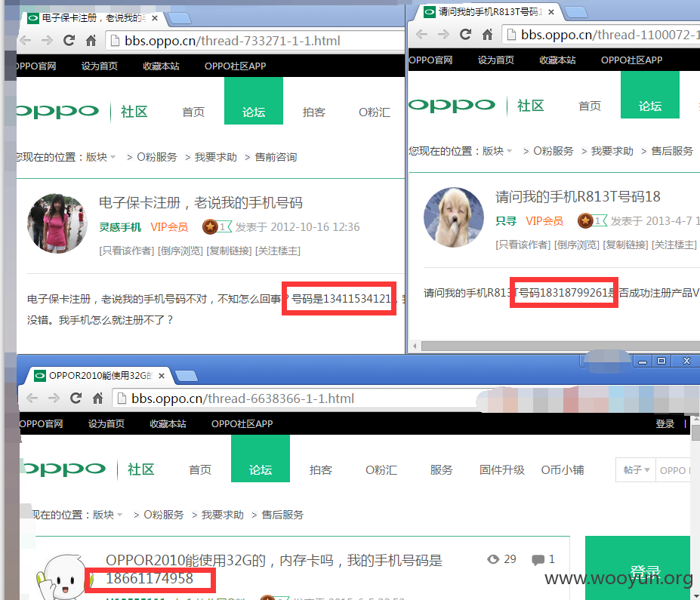
Task: Click dog avatar of 只寻
Action: [454, 217]
